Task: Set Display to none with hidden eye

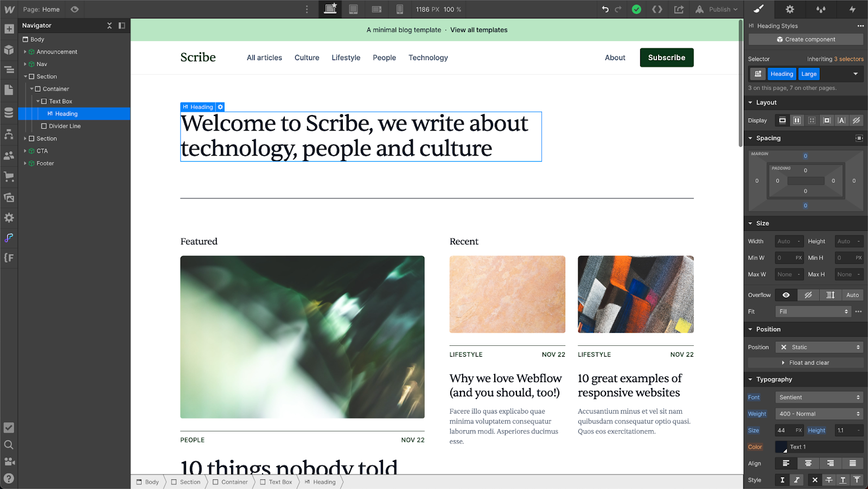Action: pyautogui.click(x=857, y=120)
